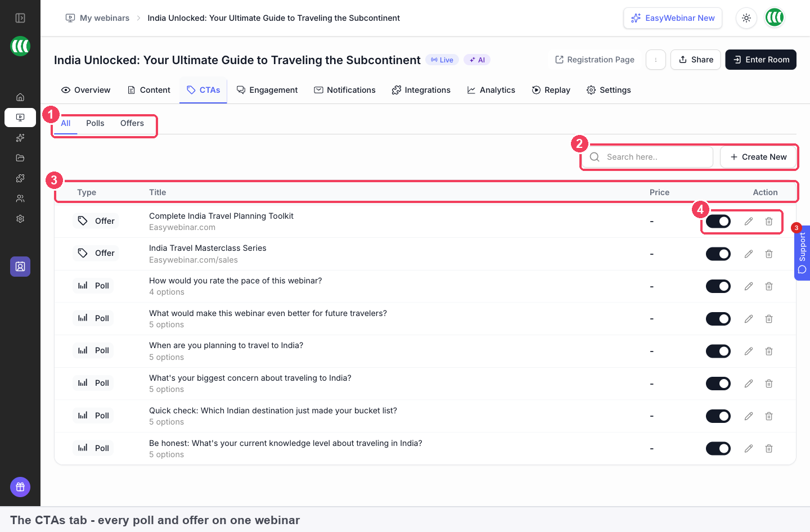Toggle off India Travel Masterclass Series offer
The image size is (810, 532).
(718, 254)
